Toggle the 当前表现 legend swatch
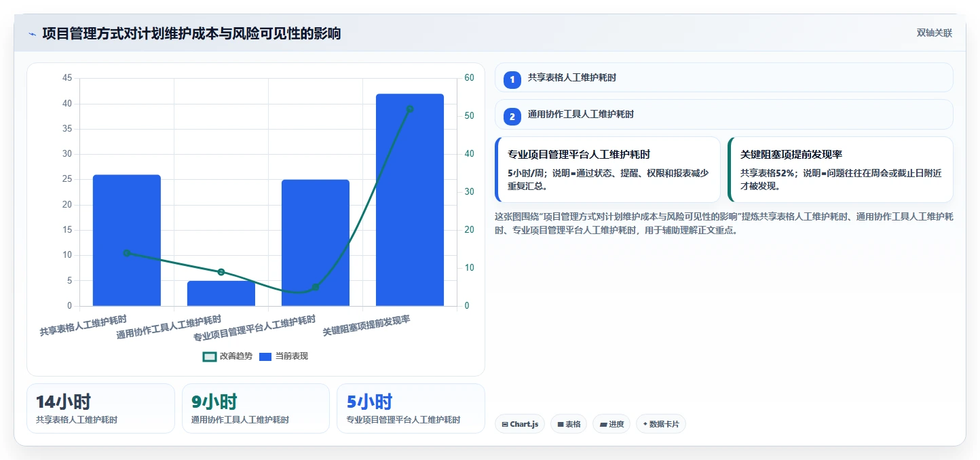 (265, 356)
